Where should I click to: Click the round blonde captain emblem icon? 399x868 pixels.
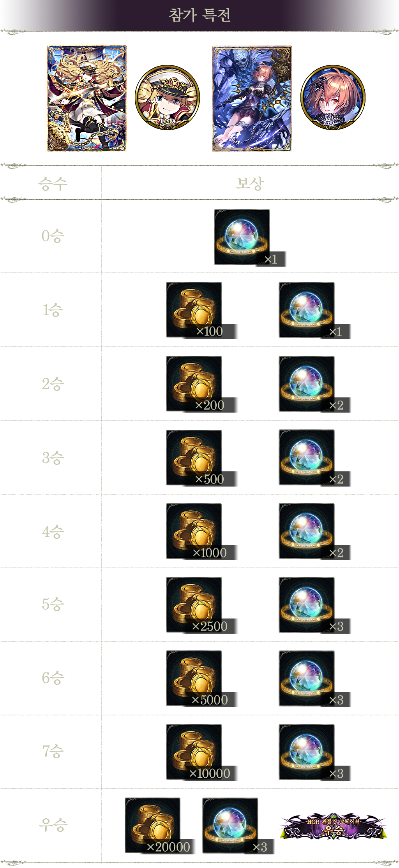168,97
